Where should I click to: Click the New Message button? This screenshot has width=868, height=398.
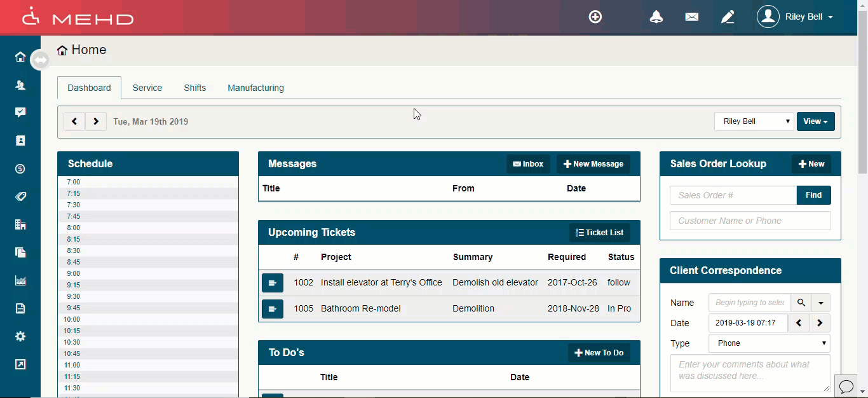[x=593, y=164]
